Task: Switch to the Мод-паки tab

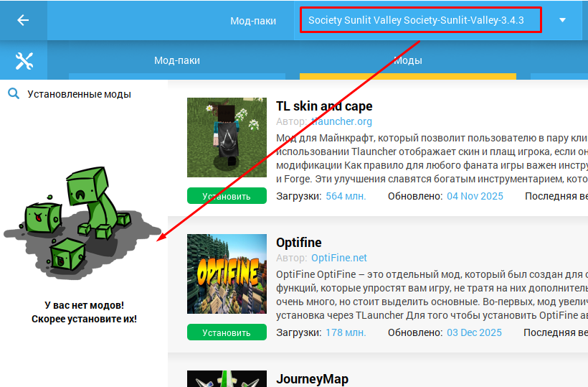Action: [x=177, y=60]
